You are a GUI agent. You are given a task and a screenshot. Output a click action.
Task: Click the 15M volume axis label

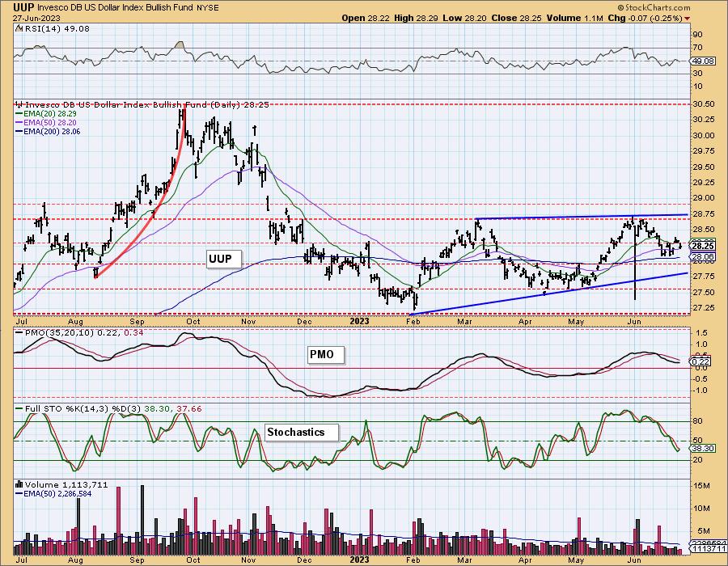[701, 485]
